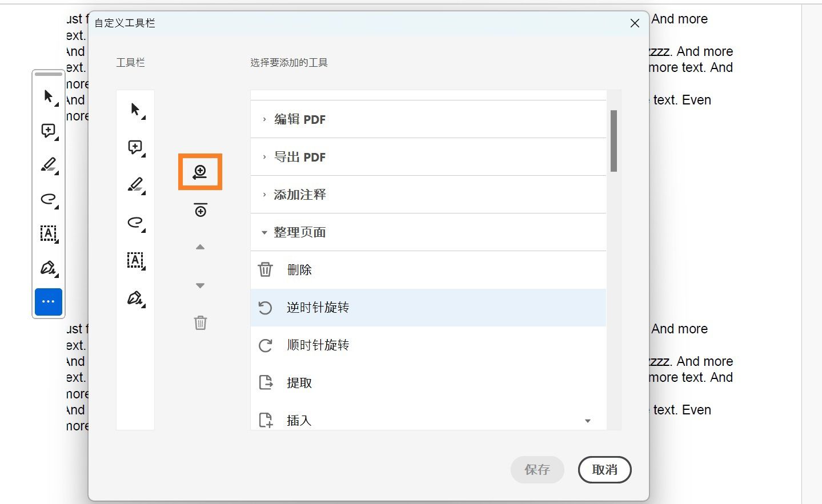
Task: Click the move up arrow icon
Action: (200, 247)
